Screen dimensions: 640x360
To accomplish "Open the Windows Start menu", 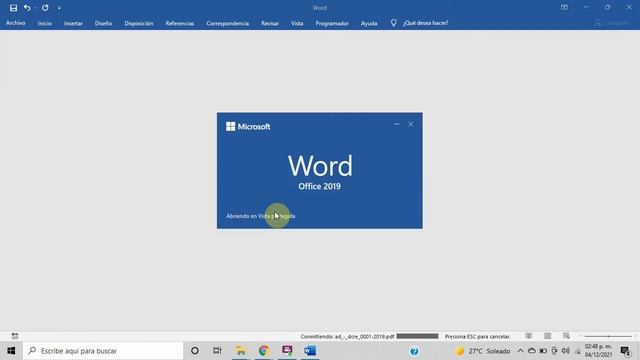I will coord(11,351).
